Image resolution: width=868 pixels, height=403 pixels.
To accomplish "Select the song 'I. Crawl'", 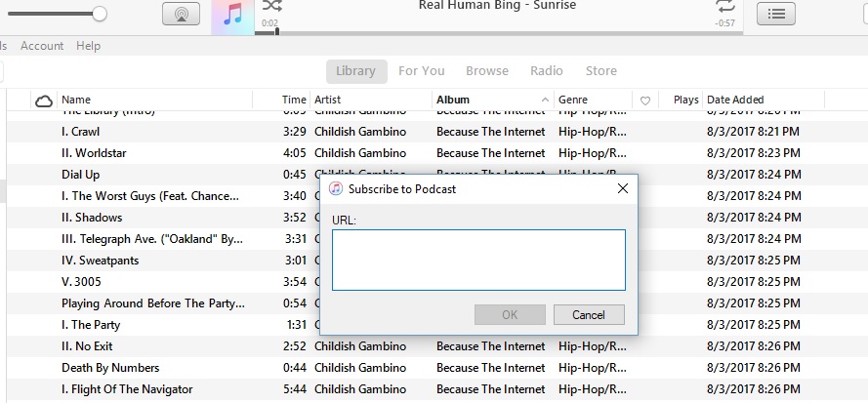I will 81,132.
